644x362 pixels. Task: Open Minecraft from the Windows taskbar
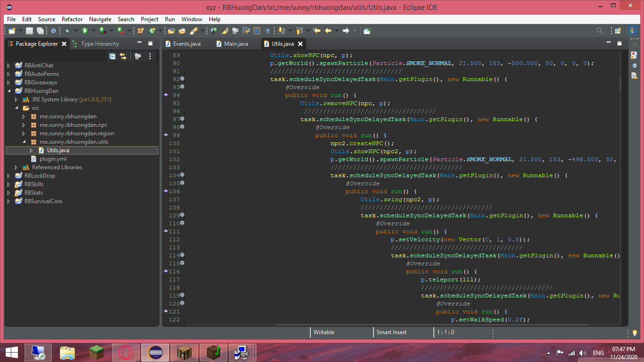click(x=97, y=352)
